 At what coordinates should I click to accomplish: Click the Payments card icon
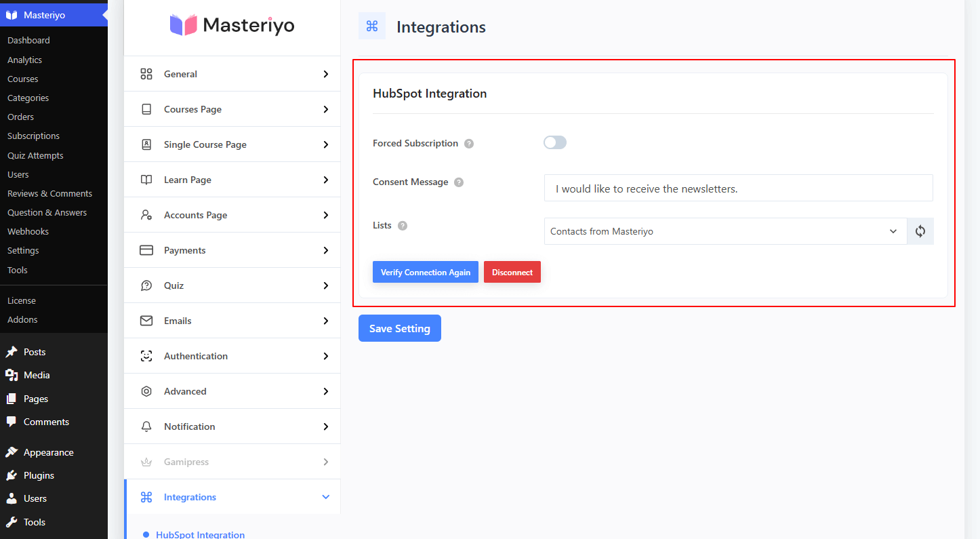[x=146, y=250]
